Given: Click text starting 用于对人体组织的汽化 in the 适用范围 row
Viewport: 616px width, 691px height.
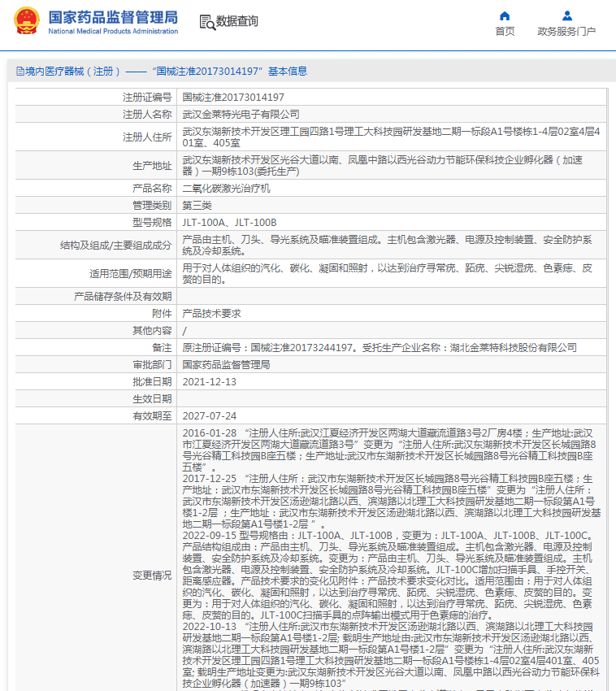Looking at the screenshot, I should [387, 274].
